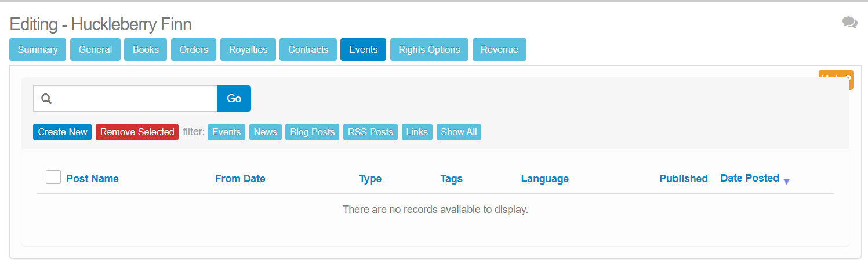Select the Orders tab
This screenshot has height=260, width=868.
click(194, 49)
